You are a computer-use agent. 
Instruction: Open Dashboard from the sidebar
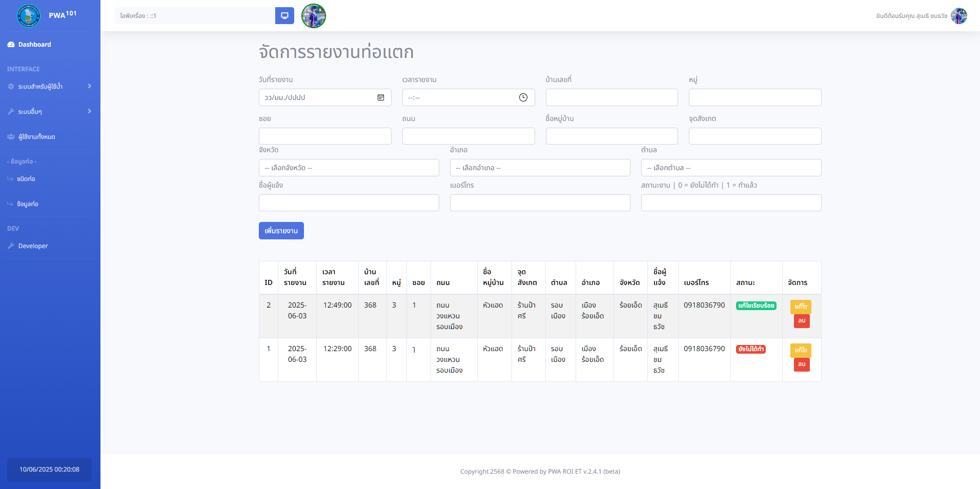34,45
